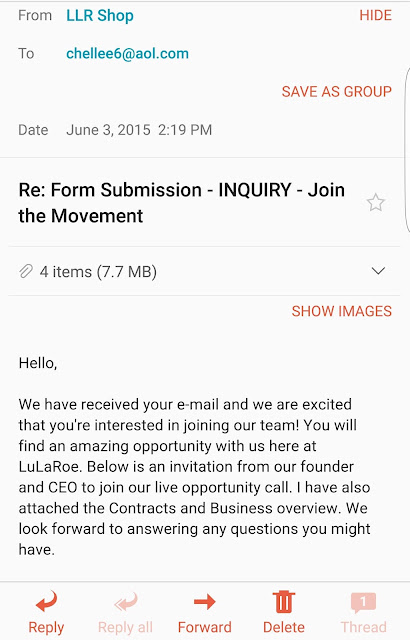The height and width of the screenshot is (640, 410).
Task: Click the paperclip attachment icon
Action: pyautogui.click(x=26, y=271)
